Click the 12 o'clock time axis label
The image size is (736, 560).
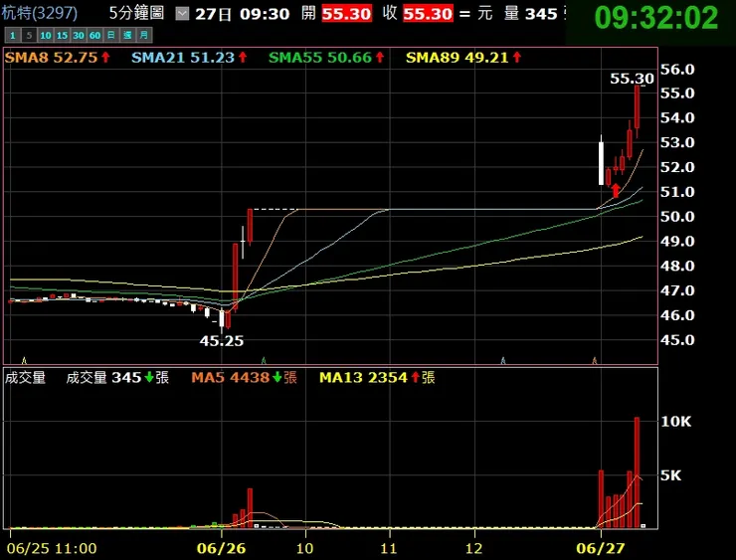[473, 548]
